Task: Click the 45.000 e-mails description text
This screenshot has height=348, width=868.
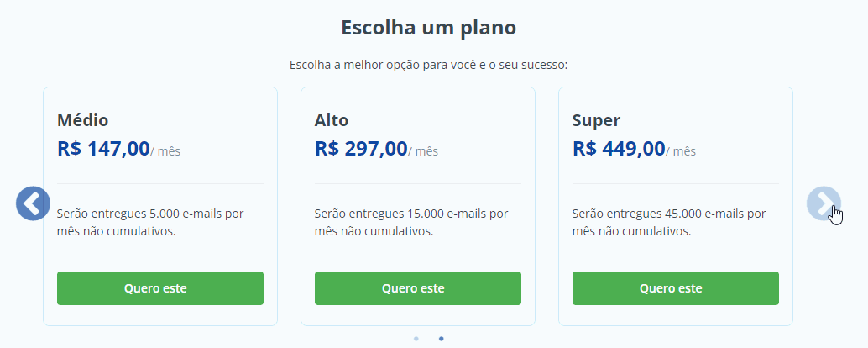Action: [x=669, y=222]
